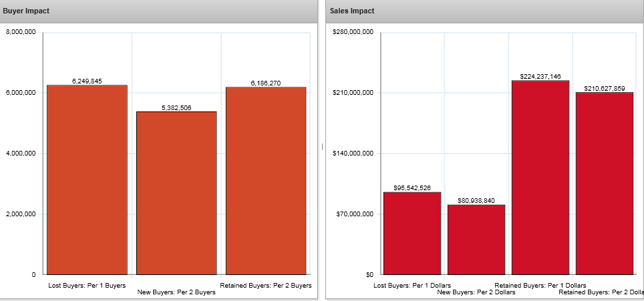Select the Lost Buyers bar in Buyer Impact
Screen dimensions: 644x301
point(87,180)
